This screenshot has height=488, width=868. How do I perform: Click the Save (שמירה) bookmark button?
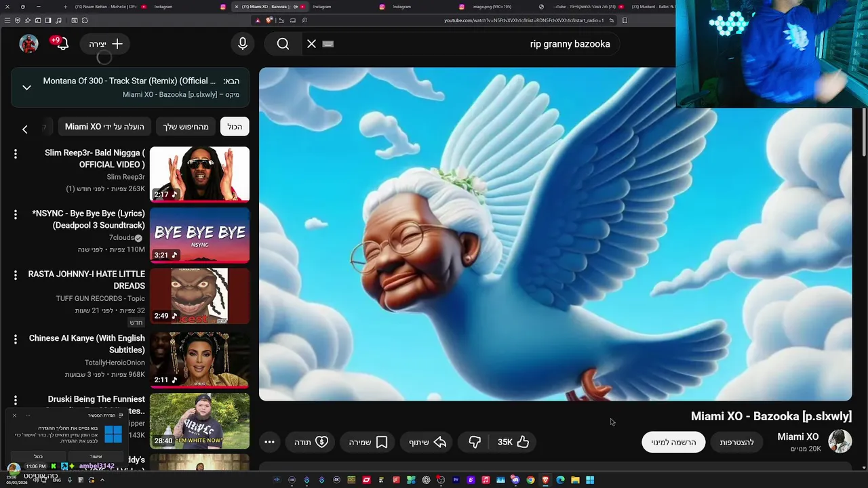click(368, 442)
